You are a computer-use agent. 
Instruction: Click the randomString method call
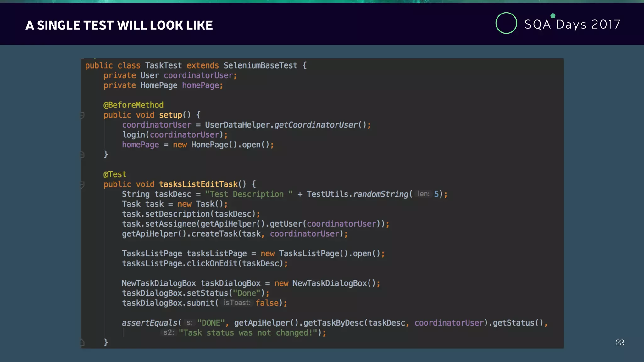(380, 194)
